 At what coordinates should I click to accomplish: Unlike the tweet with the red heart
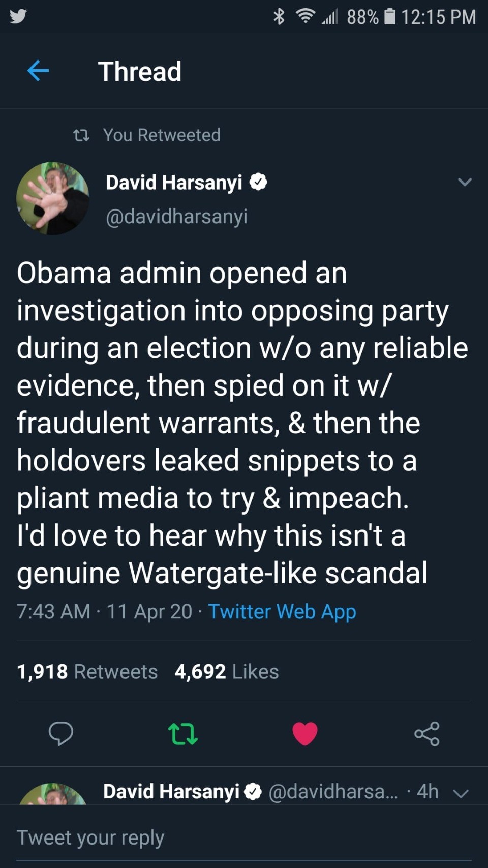(x=305, y=733)
